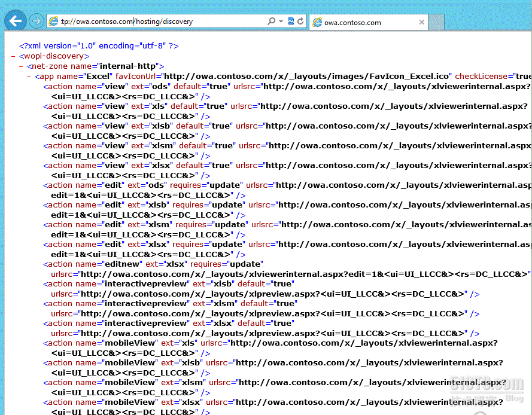Screen dimensions: 532x415
Task: Go back with the browser back arrow
Action: tap(16, 21)
